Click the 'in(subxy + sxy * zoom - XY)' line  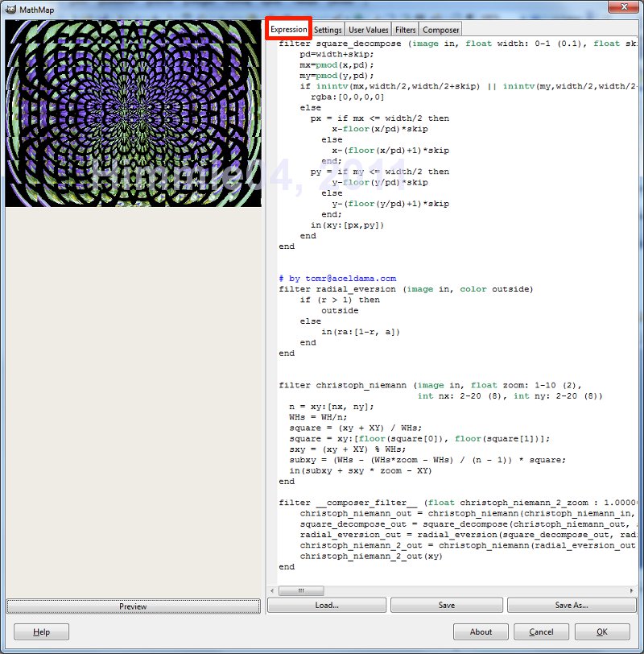tap(361, 471)
